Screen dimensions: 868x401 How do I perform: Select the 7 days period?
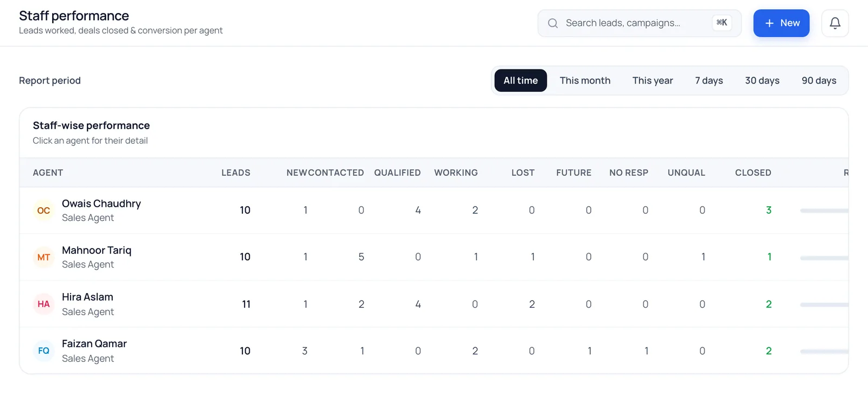(x=709, y=80)
